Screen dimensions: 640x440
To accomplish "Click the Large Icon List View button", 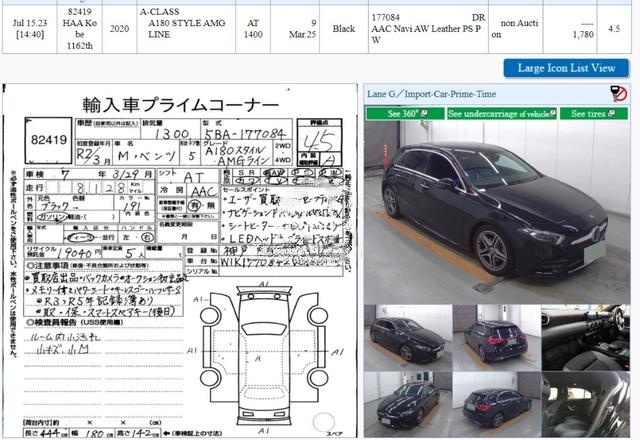I will [x=566, y=68].
